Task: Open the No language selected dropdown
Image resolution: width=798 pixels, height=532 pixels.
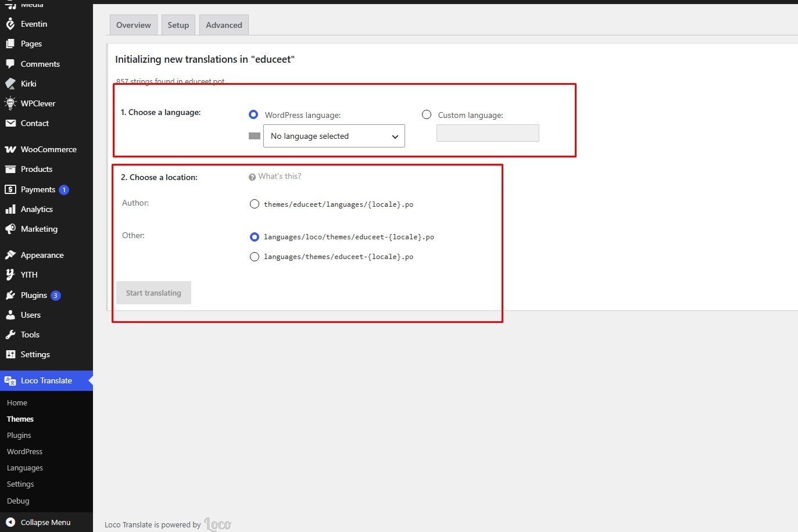Action: click(334, 136)
